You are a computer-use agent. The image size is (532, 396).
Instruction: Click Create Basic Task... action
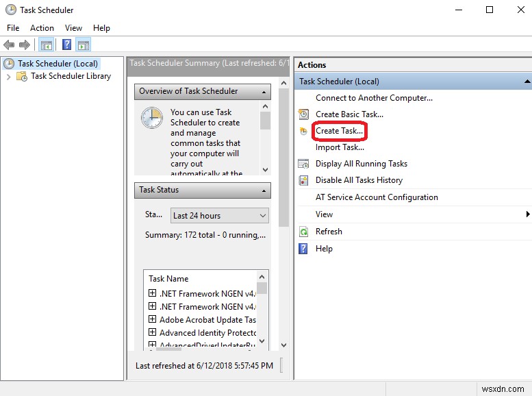(349, 114)
